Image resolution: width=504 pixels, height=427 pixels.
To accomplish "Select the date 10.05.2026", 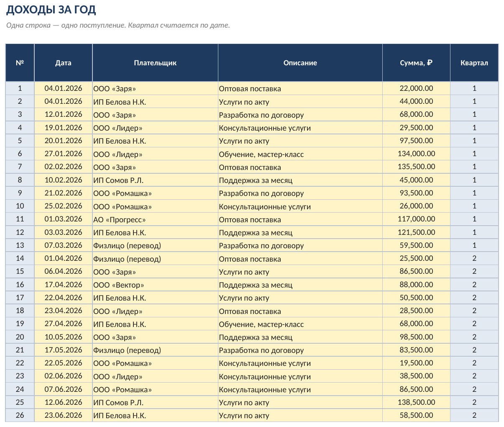I will pos(63,337).
